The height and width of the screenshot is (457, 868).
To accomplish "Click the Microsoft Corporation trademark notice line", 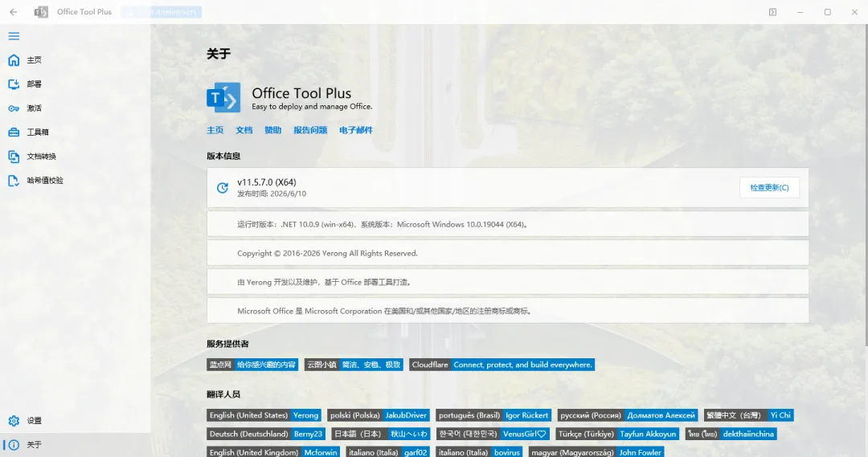I will (x=508, y=311).
